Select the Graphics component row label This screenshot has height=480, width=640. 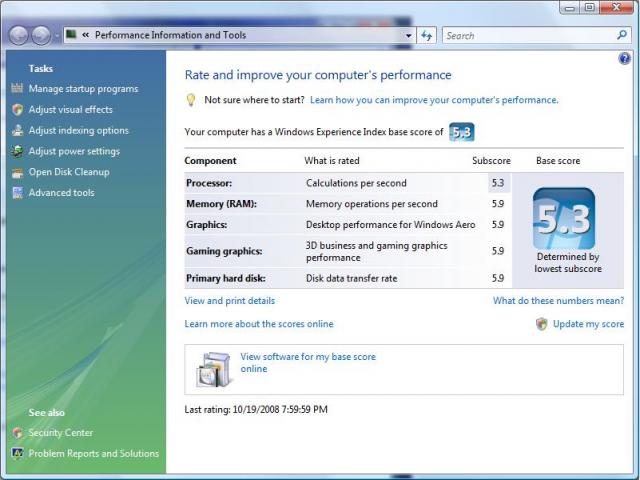tap(207, 224)
